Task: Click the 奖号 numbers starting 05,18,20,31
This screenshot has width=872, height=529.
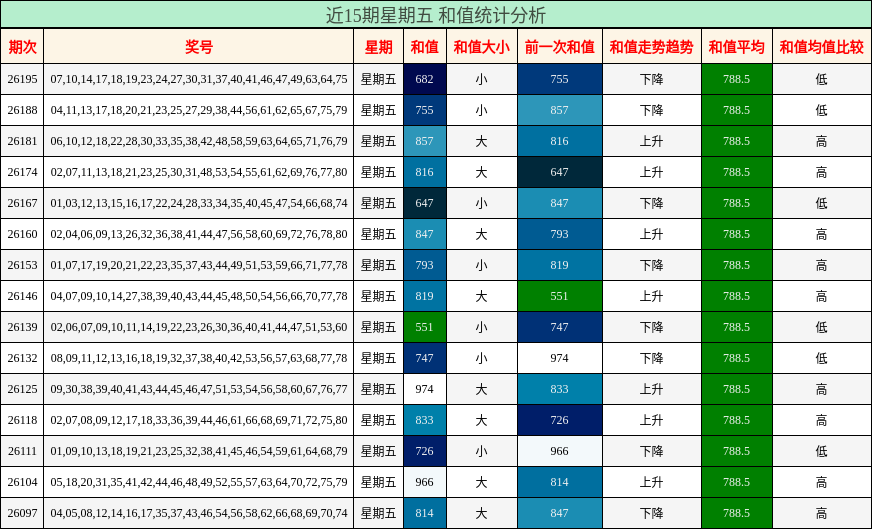Action: pyautogui.click(x=199, y=482)
